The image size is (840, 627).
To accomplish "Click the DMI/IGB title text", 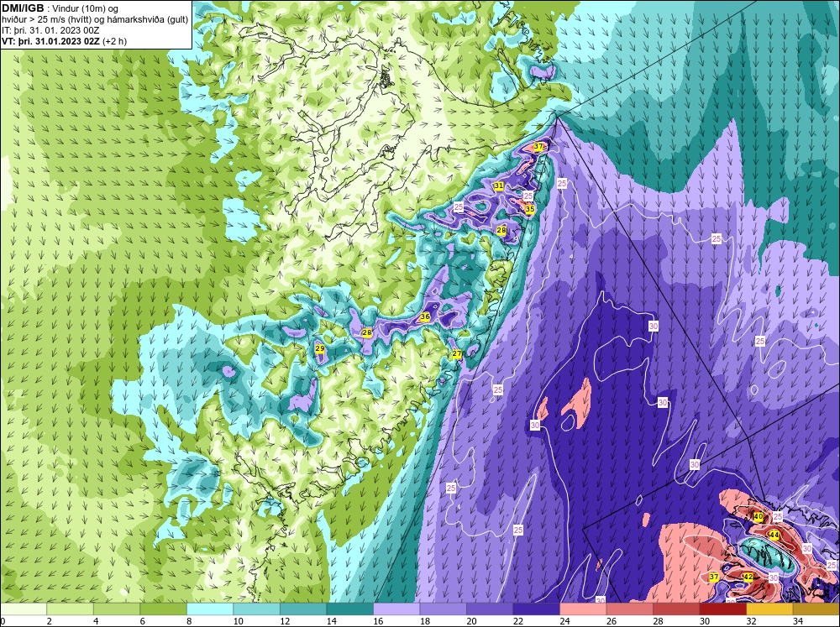I will point(23,8).
